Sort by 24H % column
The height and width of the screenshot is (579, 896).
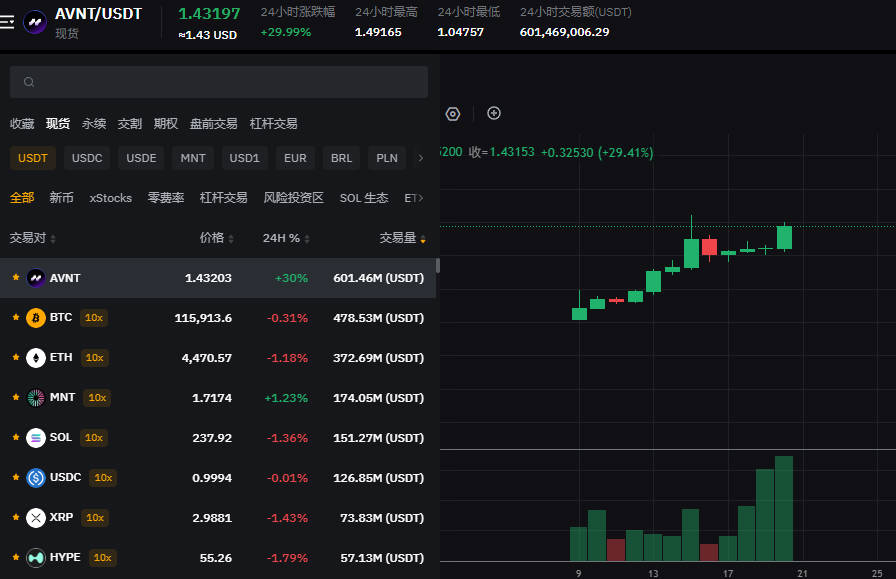(286, 238)
